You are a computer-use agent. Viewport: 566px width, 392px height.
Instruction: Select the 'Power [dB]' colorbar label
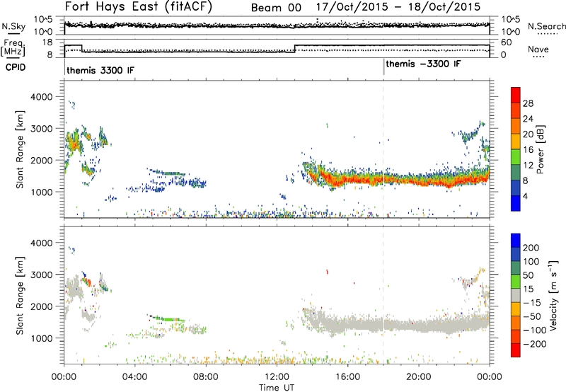(541, 149)
